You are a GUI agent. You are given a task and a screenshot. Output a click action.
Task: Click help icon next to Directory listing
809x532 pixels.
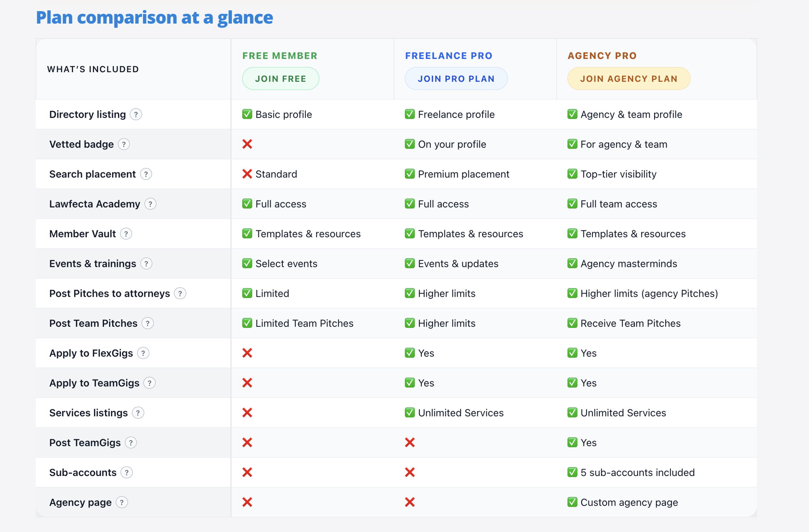pyautogui.click(x=136, y=114)
